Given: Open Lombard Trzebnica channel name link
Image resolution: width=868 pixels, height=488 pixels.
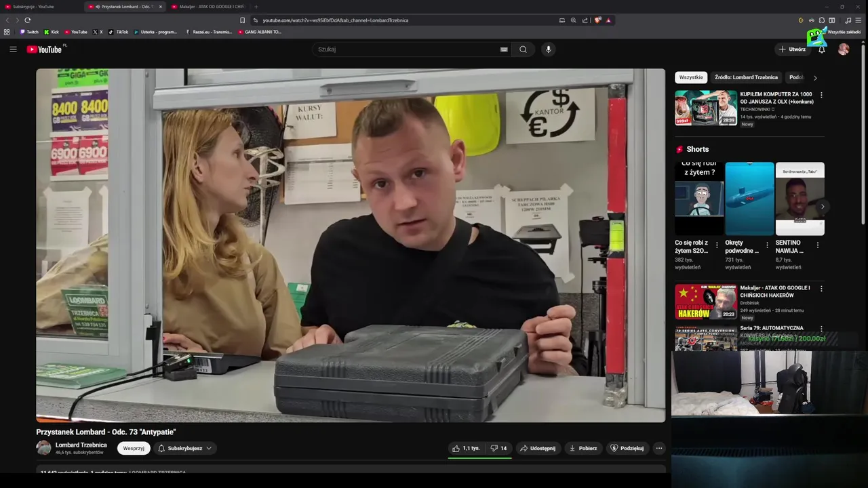Looking at the screenshot, I should (81, 445).
